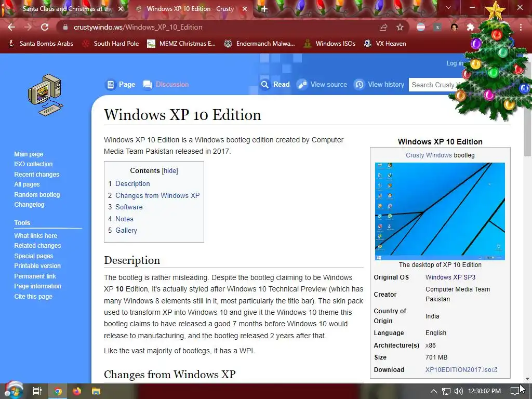Open Windows ISOs bookmark
Image resolution: width=532 pixels, height=399 pixels.
click(x=329, y=44)
